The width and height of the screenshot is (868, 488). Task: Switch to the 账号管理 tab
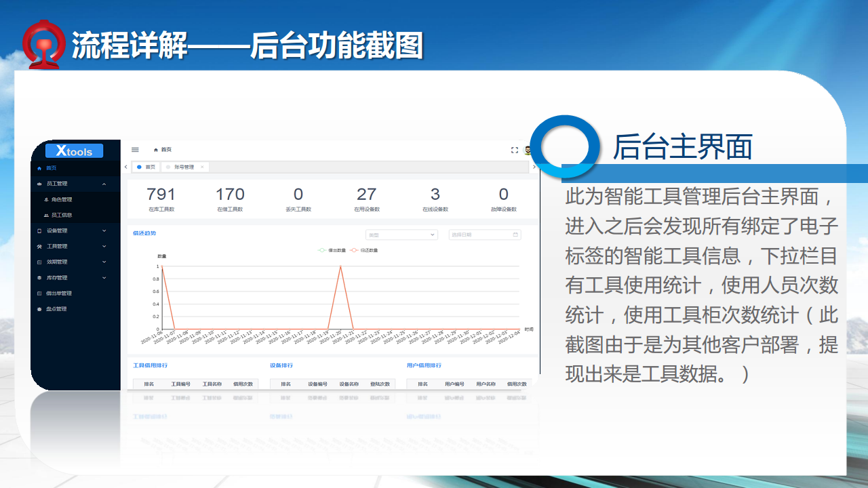[184, 167]
